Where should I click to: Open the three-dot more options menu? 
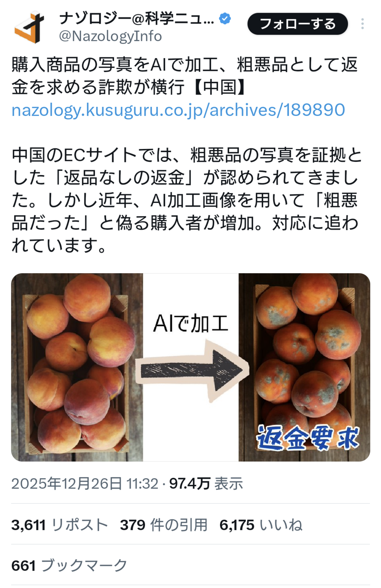point(362,24)
